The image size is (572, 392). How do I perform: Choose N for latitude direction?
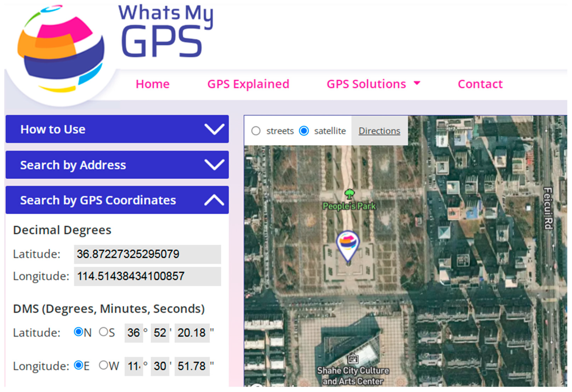pyautogui.click(x=78, y=332)
